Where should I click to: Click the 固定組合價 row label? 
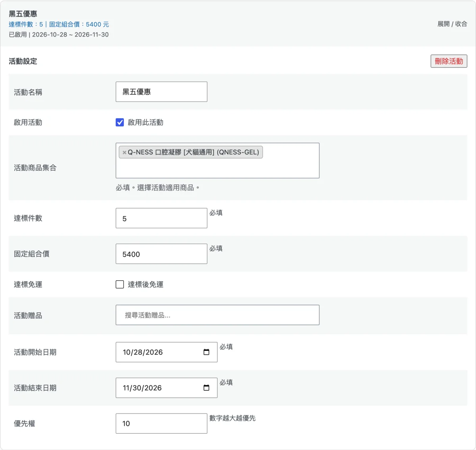32,254
